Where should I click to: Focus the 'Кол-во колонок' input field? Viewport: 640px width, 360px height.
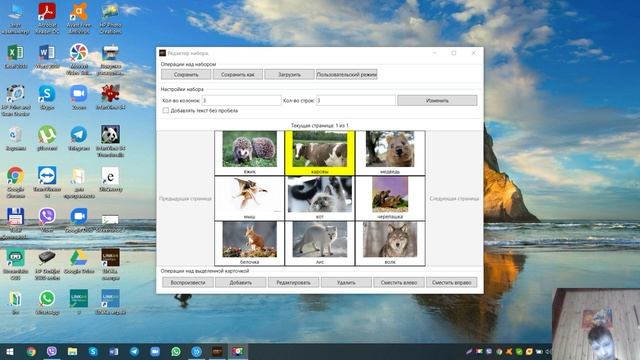pyautogui.click(x=242, y=100)
